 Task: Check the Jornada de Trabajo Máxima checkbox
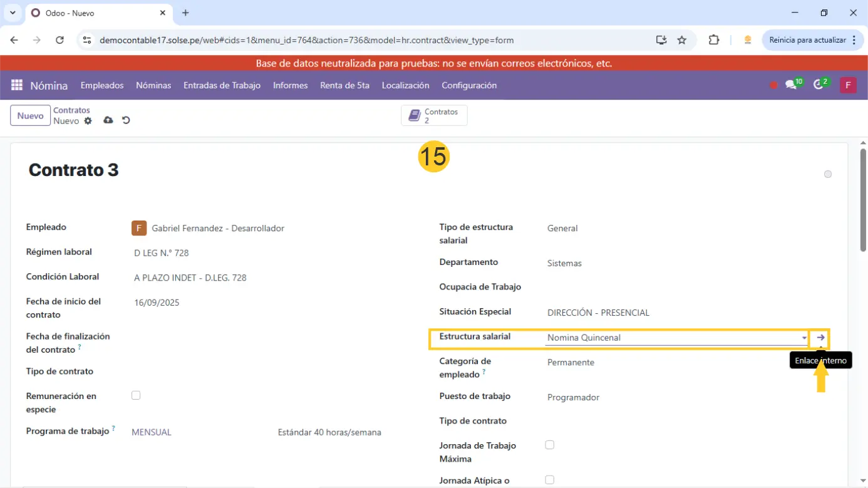click(549, 445)
